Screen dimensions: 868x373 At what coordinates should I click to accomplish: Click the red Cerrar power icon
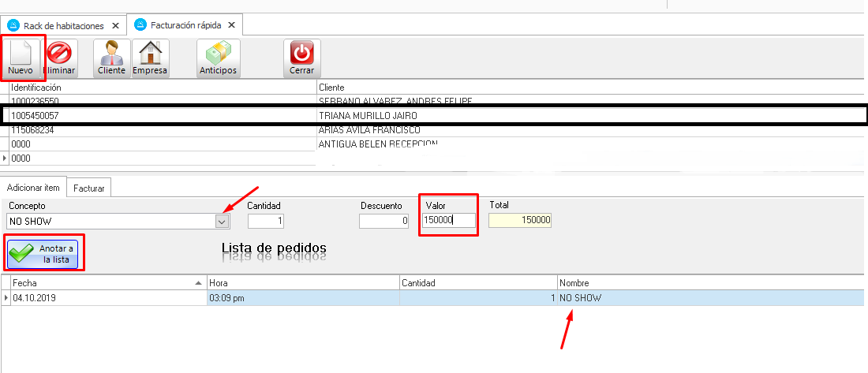(x=301, y=52)
